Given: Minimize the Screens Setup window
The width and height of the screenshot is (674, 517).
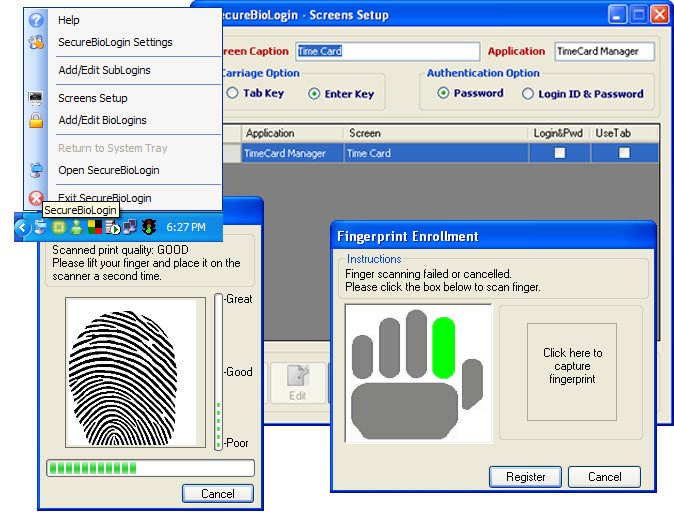Looking at the screenshot, I should click(x=617, y=15).
